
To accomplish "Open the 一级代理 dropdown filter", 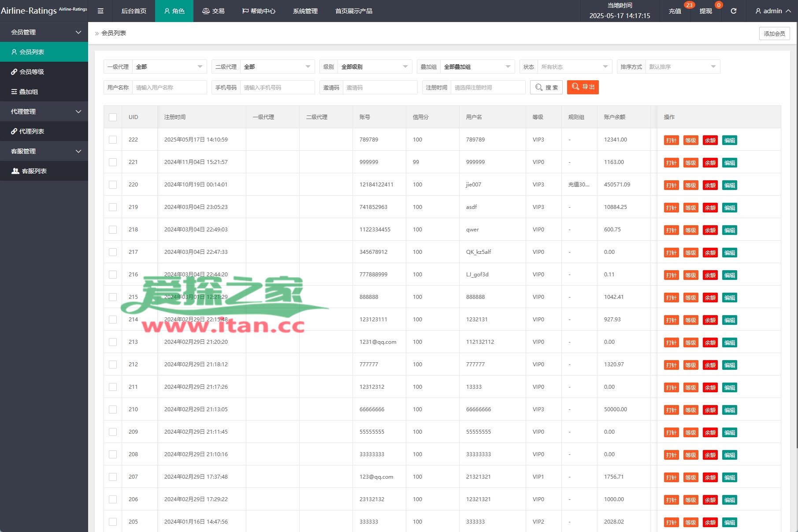I will [x=169, y=67].
